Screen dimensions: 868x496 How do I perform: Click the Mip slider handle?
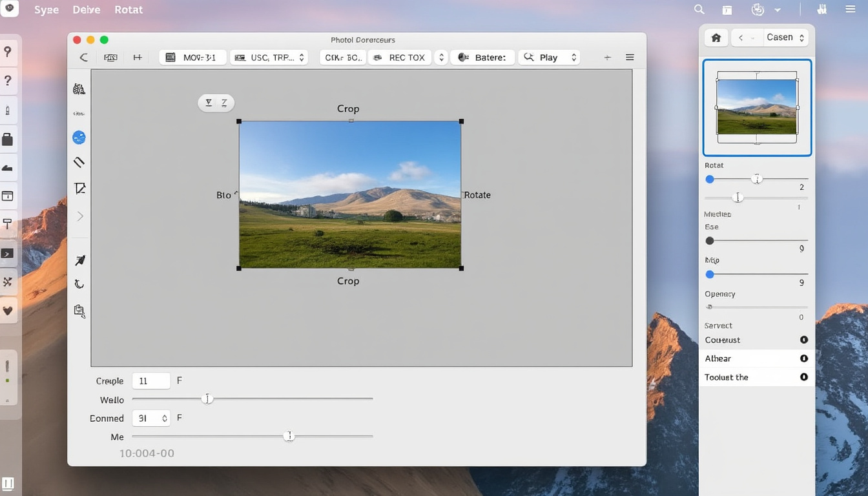(x=710, y=274)
